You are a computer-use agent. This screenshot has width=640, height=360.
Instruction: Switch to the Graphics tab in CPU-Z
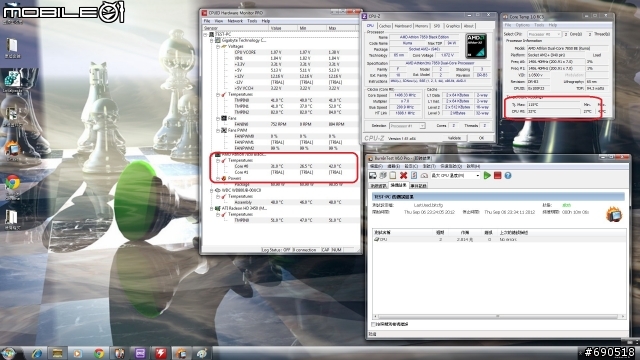coord(452,26)
